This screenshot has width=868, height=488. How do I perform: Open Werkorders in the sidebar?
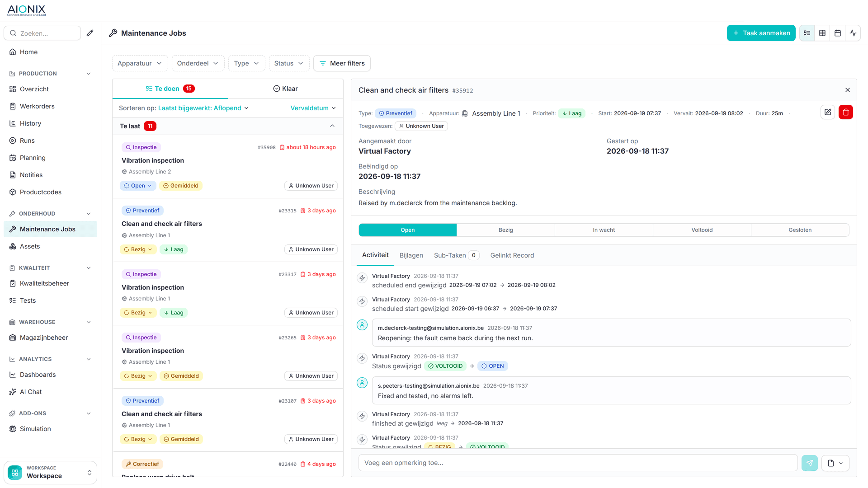tap(50, 106)
